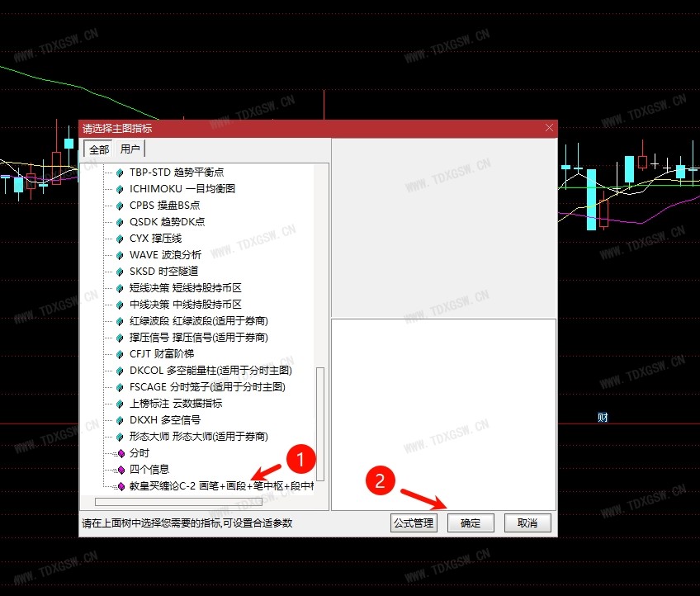
Task: Switch to the 全部 tab
Action: pyautogui.click(x=99, y=149)
